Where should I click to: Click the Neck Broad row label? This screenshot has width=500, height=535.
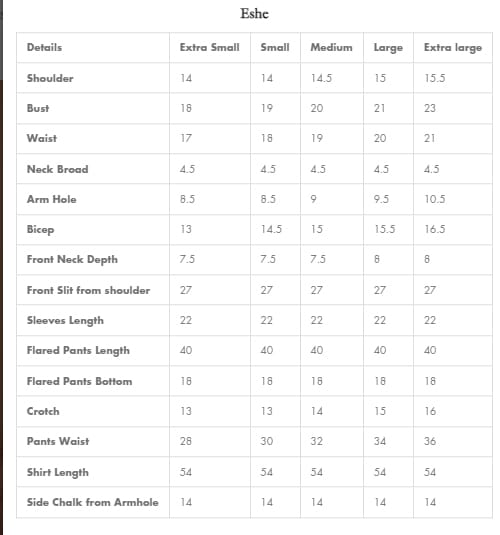click(x=57, y=169)
